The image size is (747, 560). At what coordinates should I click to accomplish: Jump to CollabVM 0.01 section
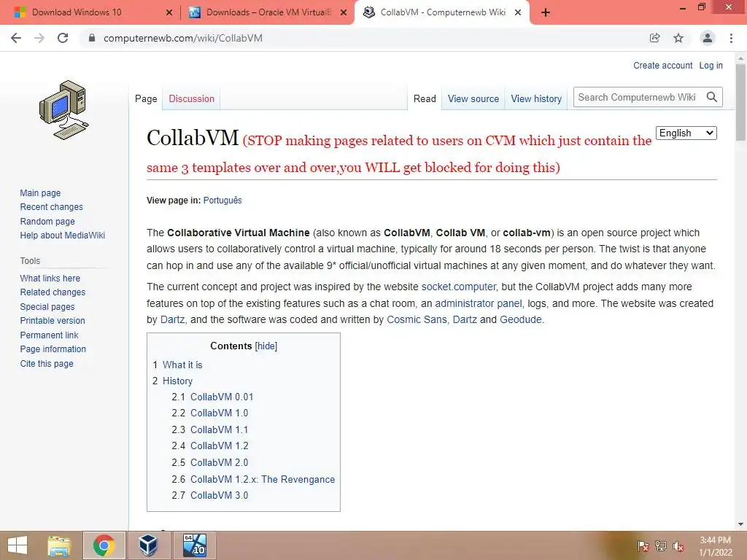click(222, 397)
